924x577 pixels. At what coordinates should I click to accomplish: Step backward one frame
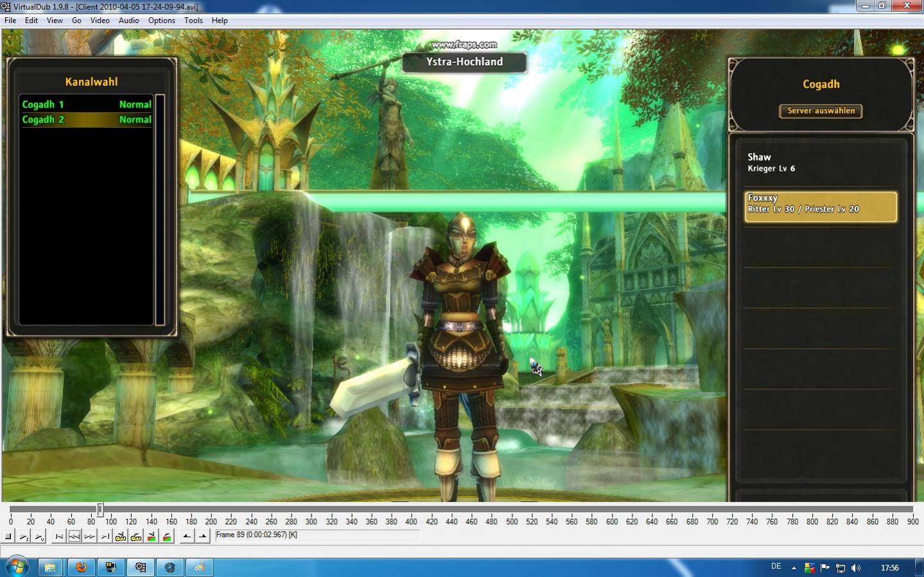coord(74,537)
